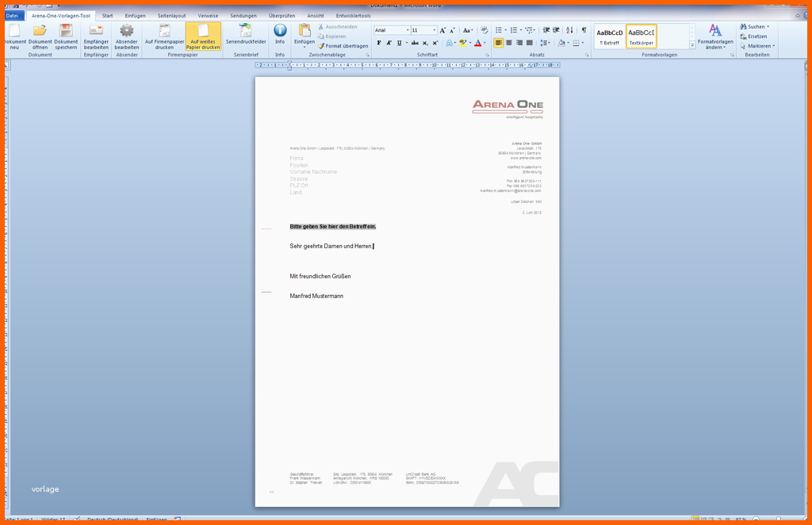Show the Info button in ribbon
The image size is (812, 525).
(x=280, y=34)
